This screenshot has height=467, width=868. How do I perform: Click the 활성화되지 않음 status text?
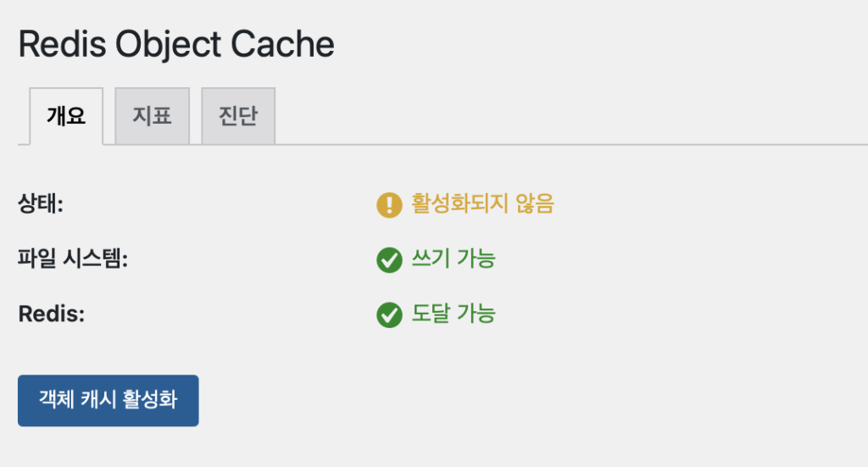[x=482, y=204]
